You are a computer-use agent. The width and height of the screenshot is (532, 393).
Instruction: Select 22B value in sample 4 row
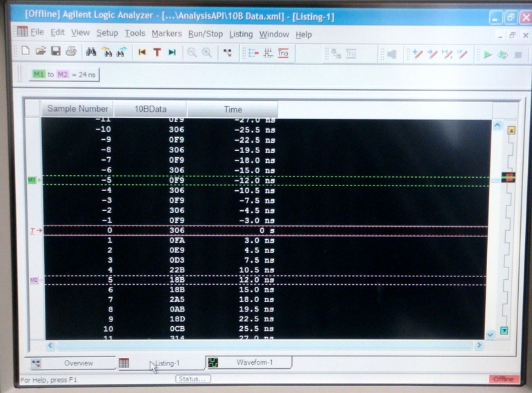[x=177, y=270]
